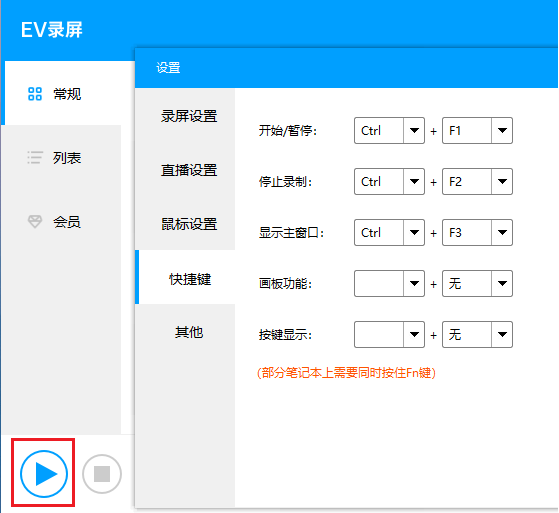The width and height of the screenshot is (559, 513).
Task: Click the 常规 grid icon in sidebar
Action: tap(35, 94)
